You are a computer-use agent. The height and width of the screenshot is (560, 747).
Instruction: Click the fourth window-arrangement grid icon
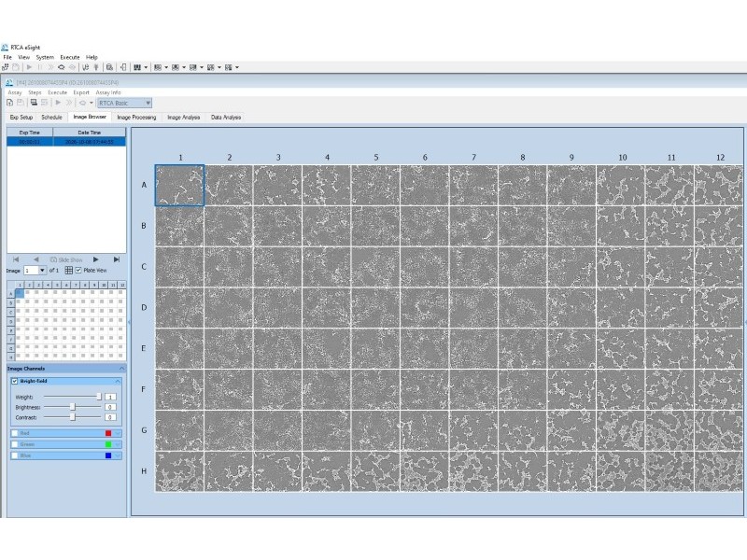click(211, 67)
